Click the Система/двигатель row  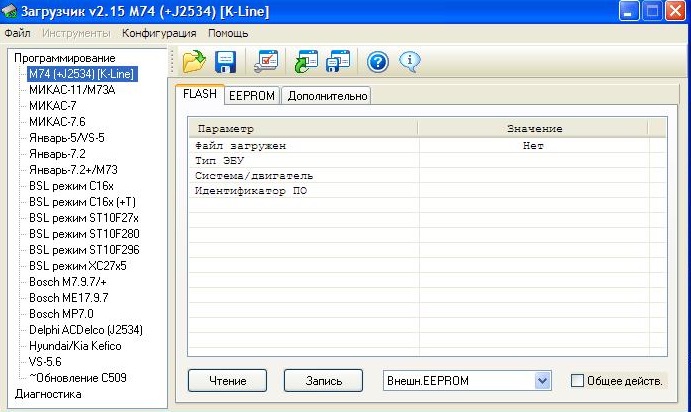coord(427,176)
